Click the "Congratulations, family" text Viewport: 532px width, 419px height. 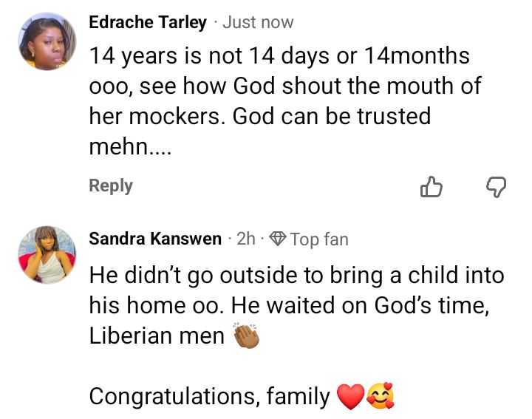click(x=209, y=397)
